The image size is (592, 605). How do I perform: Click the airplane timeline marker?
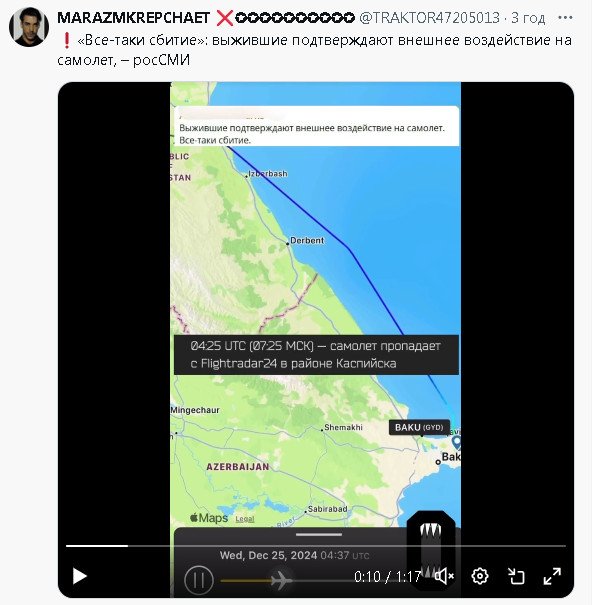click(x=281, y=580)
